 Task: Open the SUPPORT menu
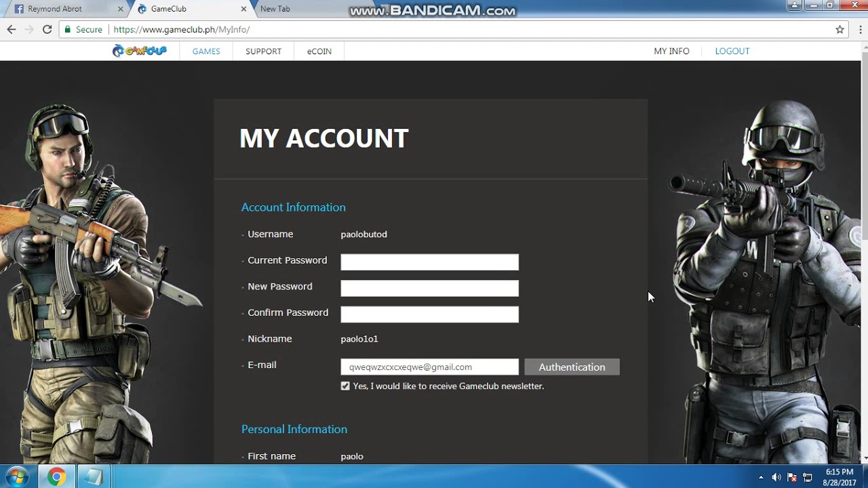[x=263, y=51]
